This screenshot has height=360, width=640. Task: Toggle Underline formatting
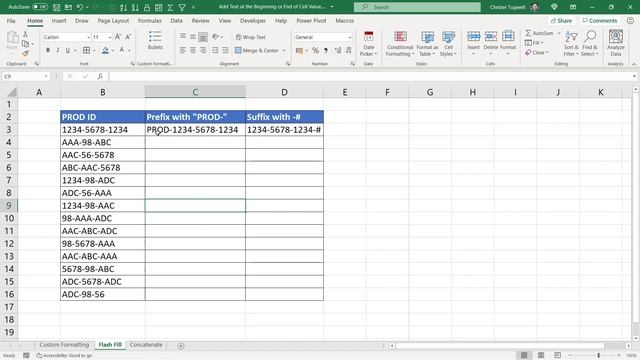click(x=68, y=50)
